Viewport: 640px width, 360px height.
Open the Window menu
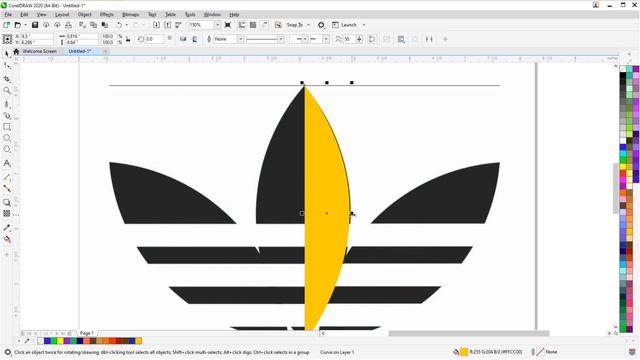click(x=212, y=15)
